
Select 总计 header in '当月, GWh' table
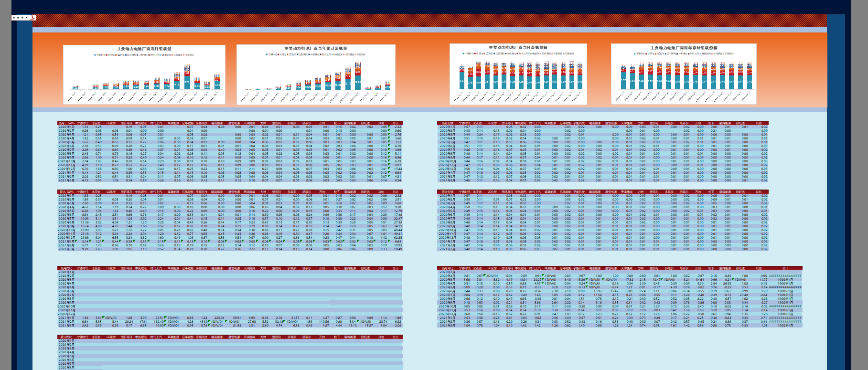[x=396, y=123]
